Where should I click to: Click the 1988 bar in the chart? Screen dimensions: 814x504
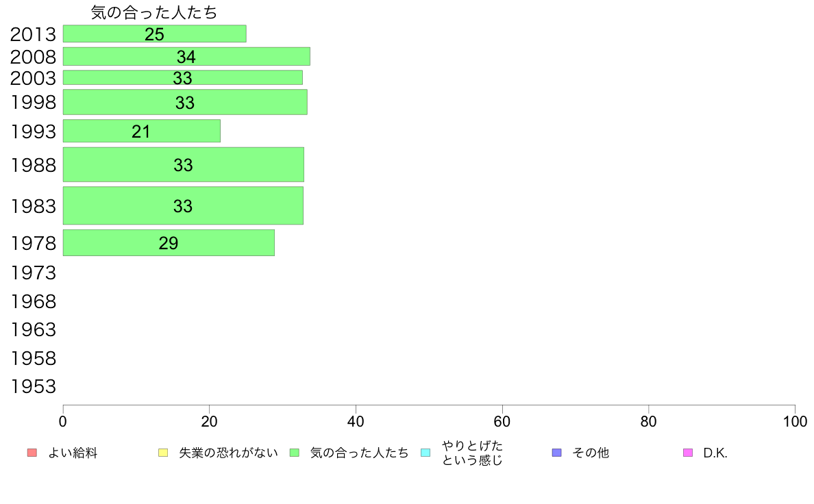(183, 164)
